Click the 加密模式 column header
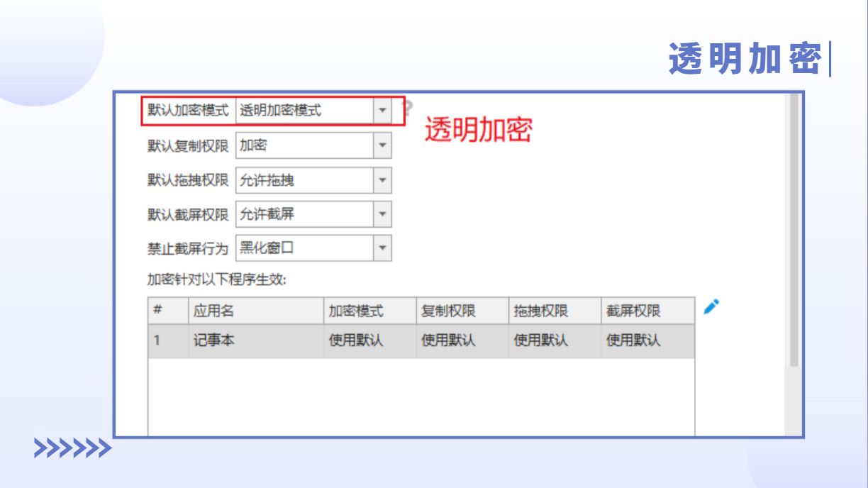Screen dimensions: 868x488 click(370, 311)
